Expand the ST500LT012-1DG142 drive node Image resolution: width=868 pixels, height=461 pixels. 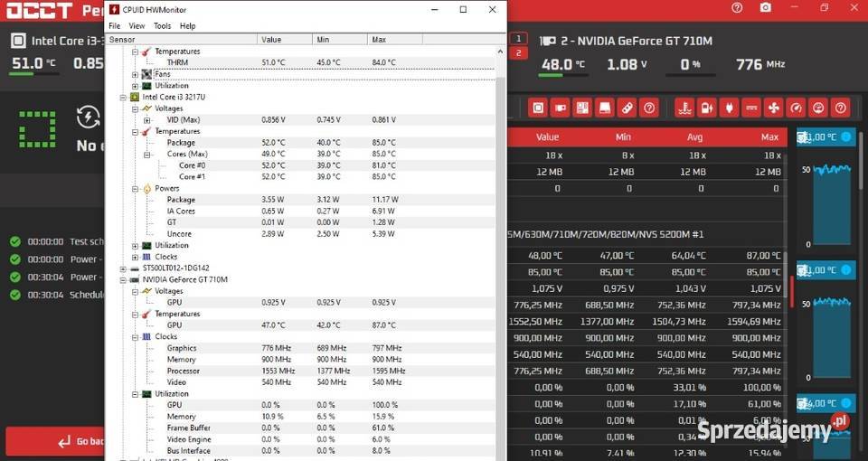click(x=124, y=268)
